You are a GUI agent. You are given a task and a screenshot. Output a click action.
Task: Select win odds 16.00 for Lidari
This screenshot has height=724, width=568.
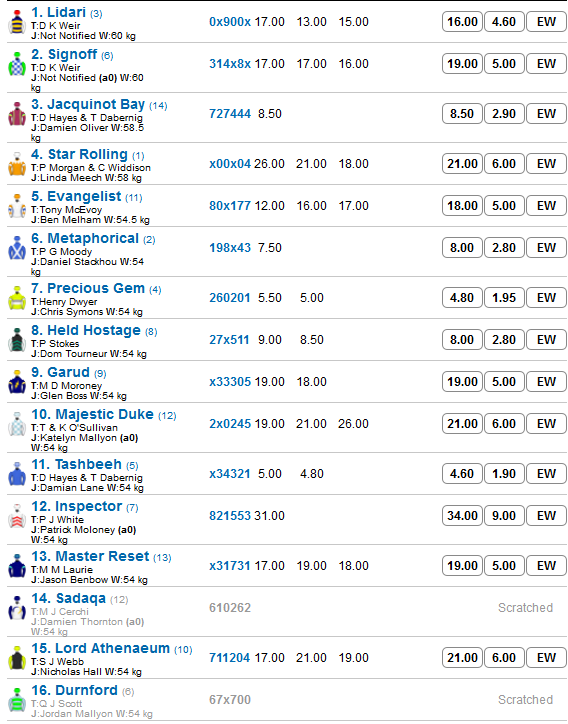click(462, 22)
